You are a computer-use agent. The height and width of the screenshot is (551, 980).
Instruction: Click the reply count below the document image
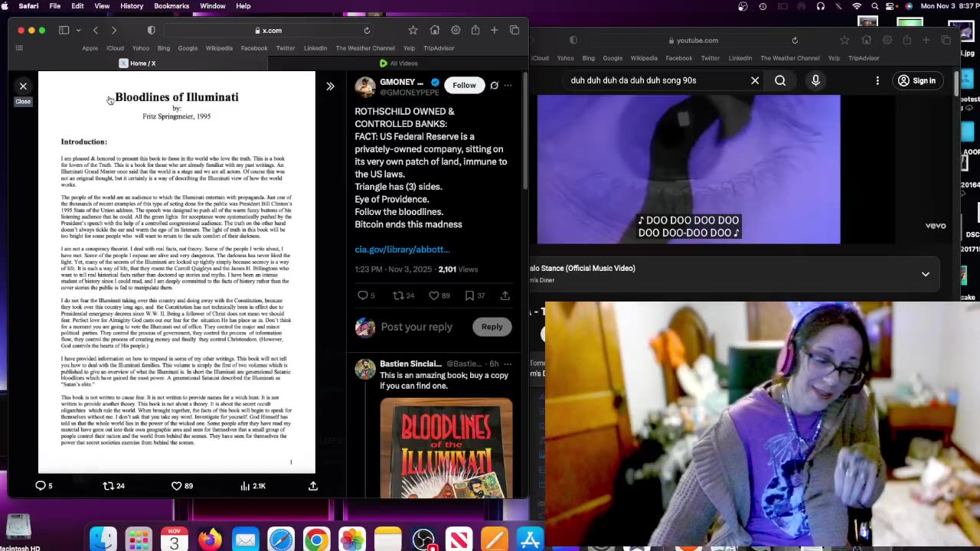pyautogui.click(x=44, y=486)
